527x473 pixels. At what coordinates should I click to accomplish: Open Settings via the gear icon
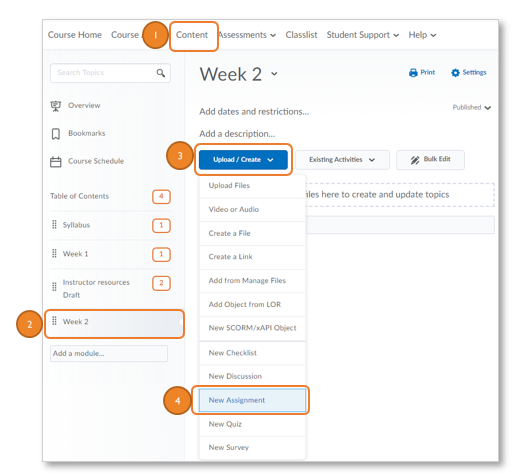pos(455,73)
